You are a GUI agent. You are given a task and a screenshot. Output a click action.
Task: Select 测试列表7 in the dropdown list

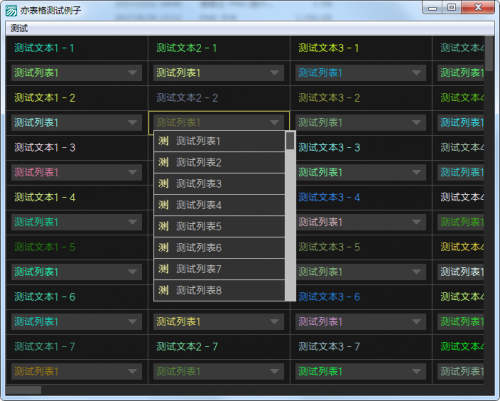click(x=219, y=269)
